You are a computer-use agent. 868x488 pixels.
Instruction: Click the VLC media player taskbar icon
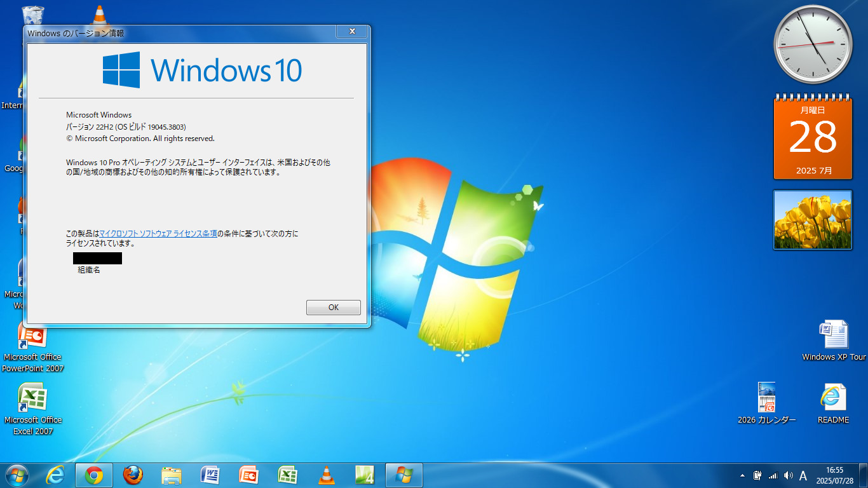pyautogui.click(x=327, y=475)
